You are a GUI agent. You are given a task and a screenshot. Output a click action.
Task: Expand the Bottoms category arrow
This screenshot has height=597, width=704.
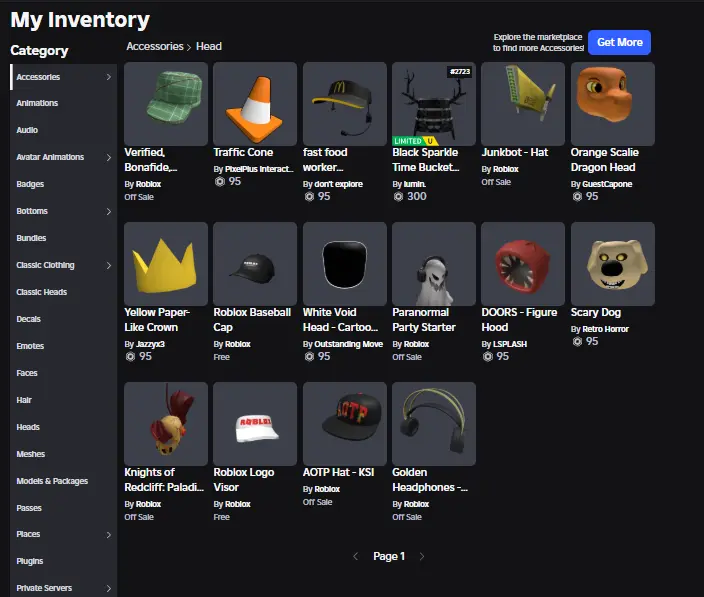(108, 211)
